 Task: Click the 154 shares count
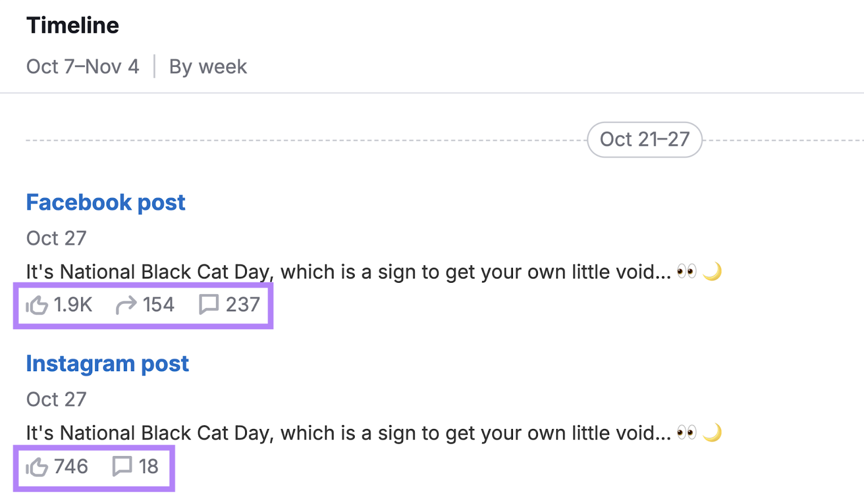(158, 304)
